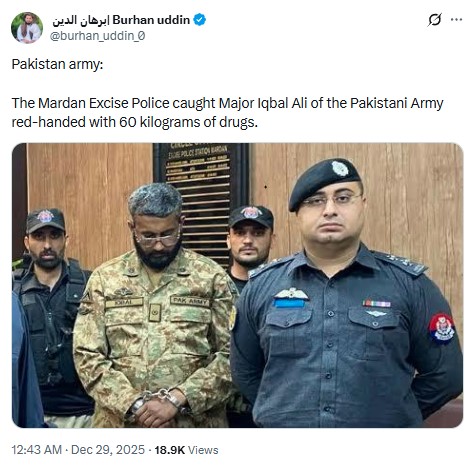468x472 pixels.
Task: Open the three-dot more options menu
Action: point(456,20)
